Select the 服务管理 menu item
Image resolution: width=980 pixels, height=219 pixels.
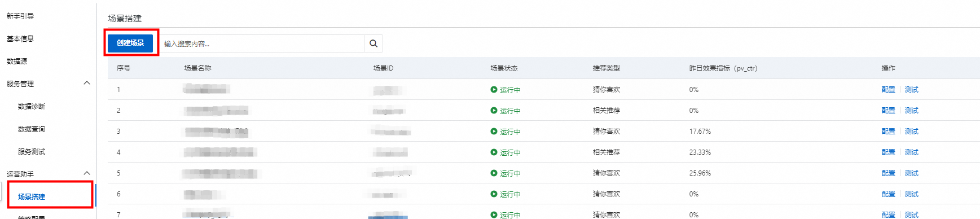point(20,84)
